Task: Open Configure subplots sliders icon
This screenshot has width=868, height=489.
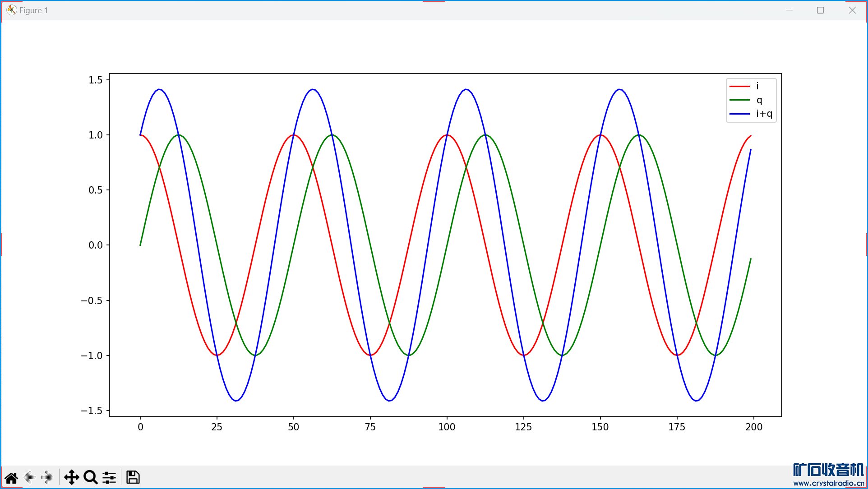Action: click(x=109, y=477)
